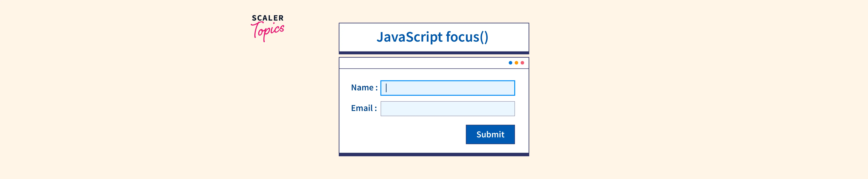Viewport: 868px width, 179px height.
Task: Focus the Name input field
Action: 447,88
